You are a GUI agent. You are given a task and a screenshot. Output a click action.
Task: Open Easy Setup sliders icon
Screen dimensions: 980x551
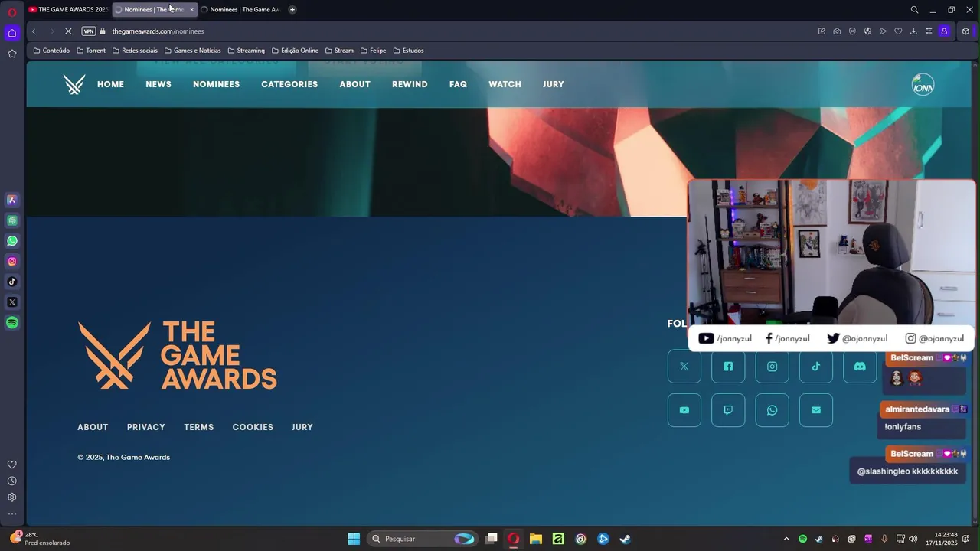[x=929, y=31]
